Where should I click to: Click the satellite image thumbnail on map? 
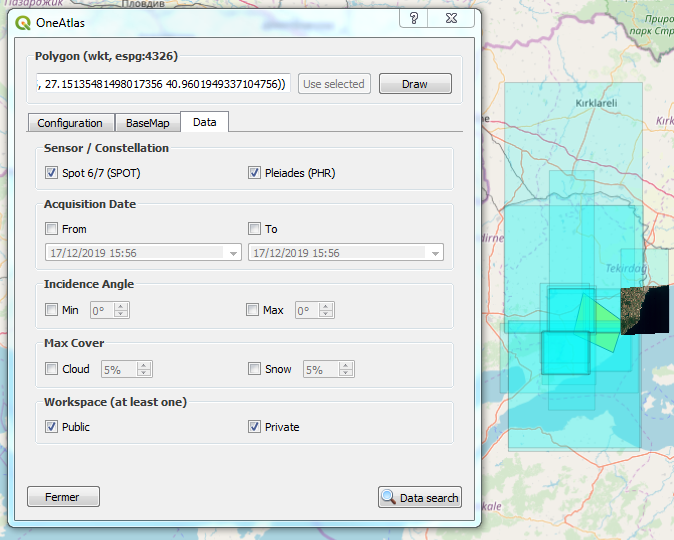tap(645, 310)
